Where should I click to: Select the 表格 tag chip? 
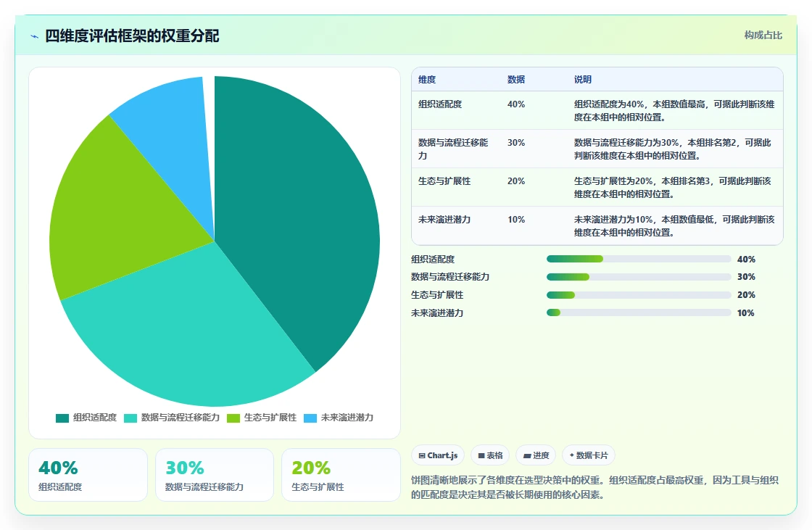point(490,455)
